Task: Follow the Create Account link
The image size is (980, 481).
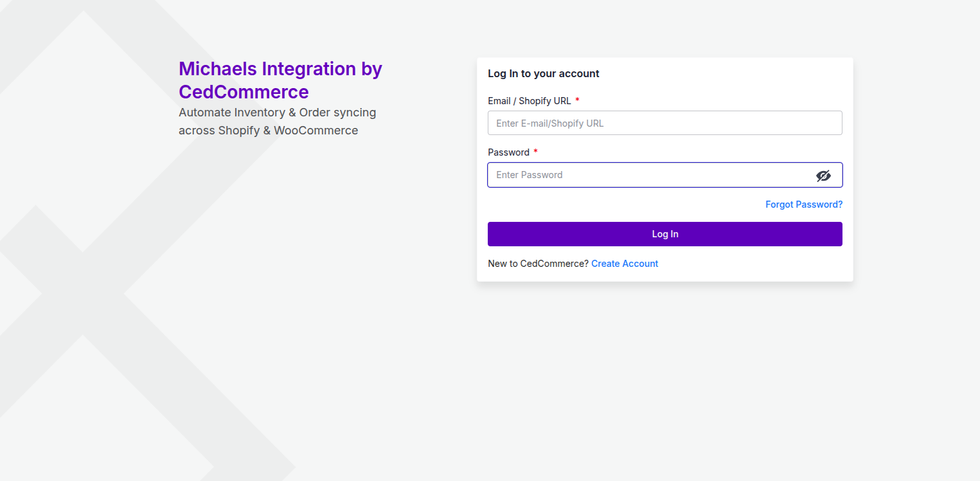Action: (625, 264)
